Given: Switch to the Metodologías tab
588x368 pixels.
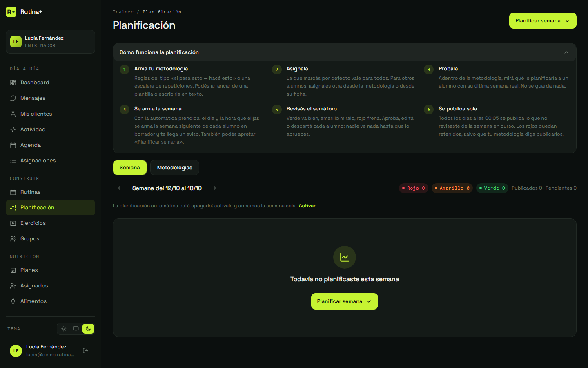Looking at the screenshot, I should [x=175, y=168].
